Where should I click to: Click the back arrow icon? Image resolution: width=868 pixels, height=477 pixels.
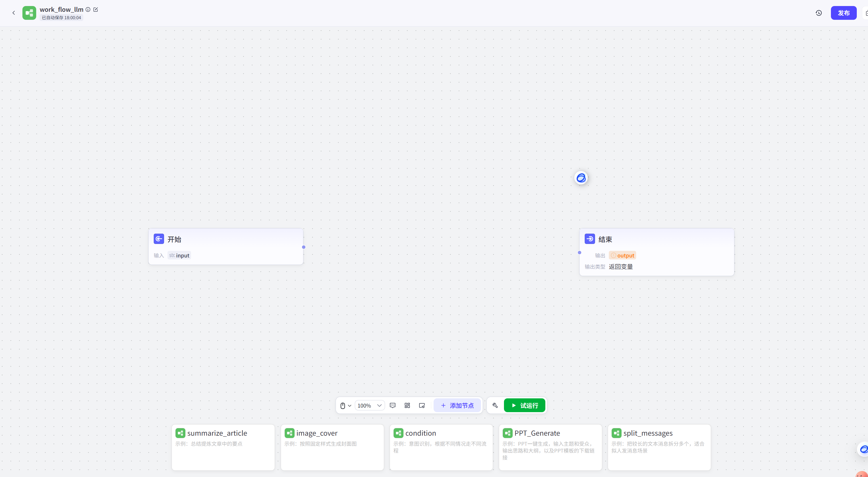pyautogui.click(x=14, y=13)
